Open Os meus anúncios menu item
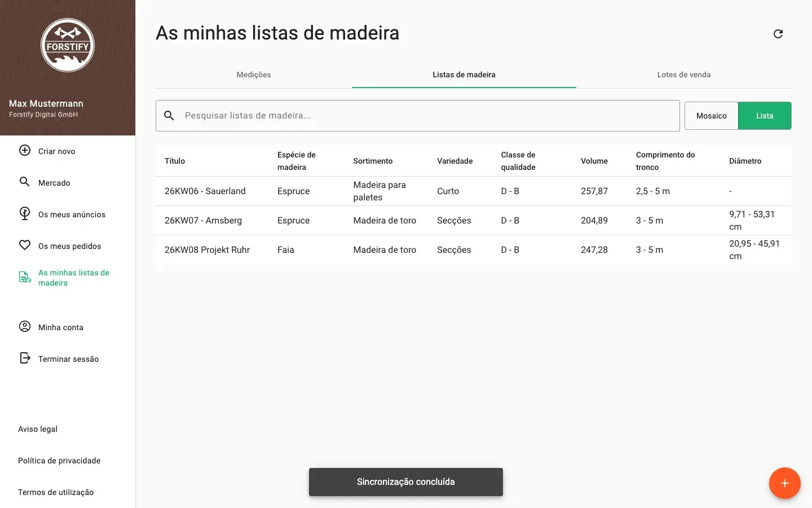This screenshot has width=812, height=508. click(x=68, y=214)
